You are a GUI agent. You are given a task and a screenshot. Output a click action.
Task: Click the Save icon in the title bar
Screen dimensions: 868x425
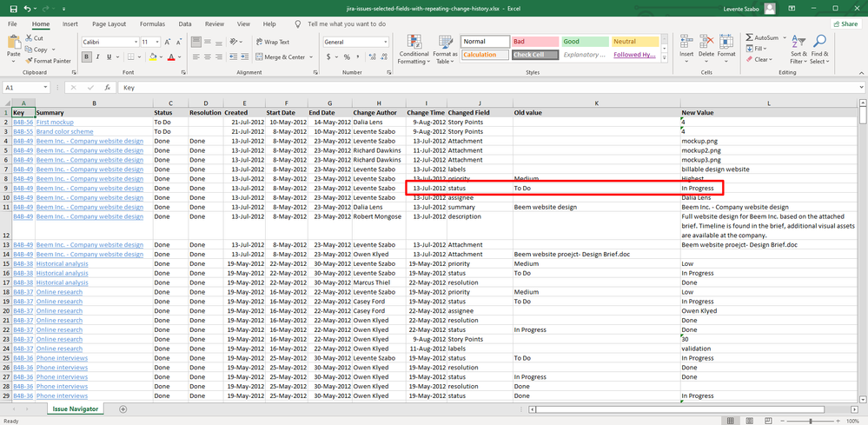14,9
